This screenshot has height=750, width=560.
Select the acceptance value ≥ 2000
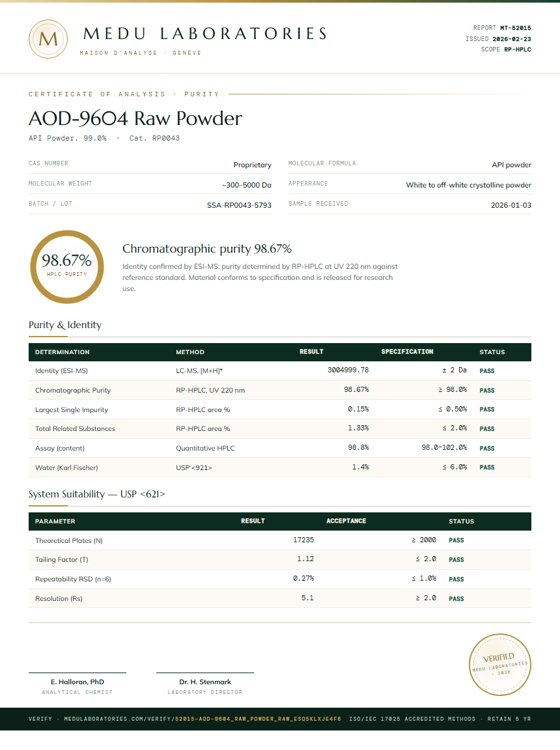point(424,540)
